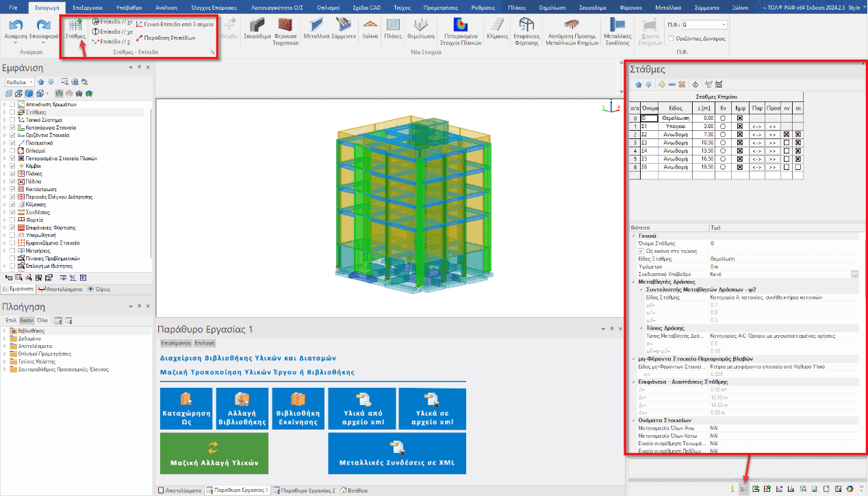This screenshot has height=496, width=868.
Task: Enable the Οπλισμοί display checkbox
Action: coord(13,151)
